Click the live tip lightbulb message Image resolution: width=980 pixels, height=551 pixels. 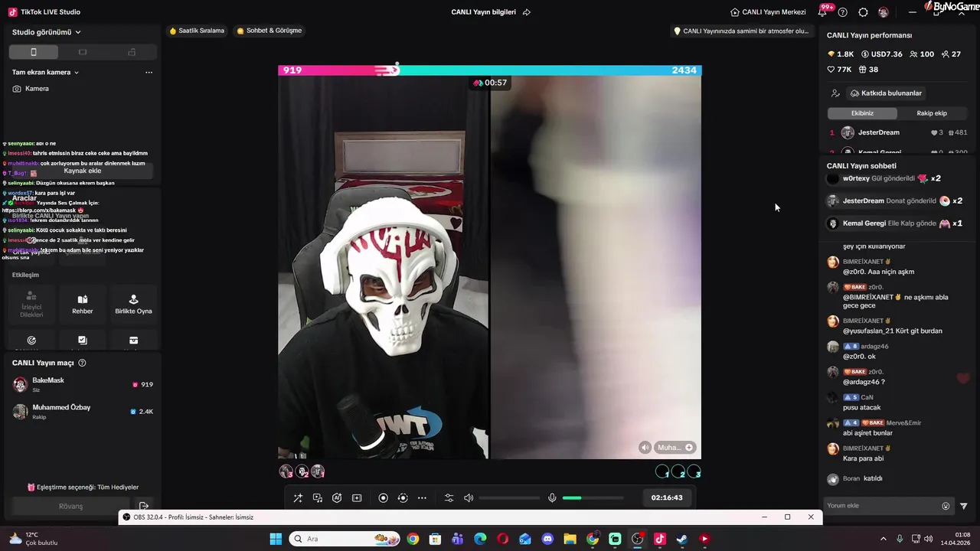pyautogui.click(x=741, y=31)
